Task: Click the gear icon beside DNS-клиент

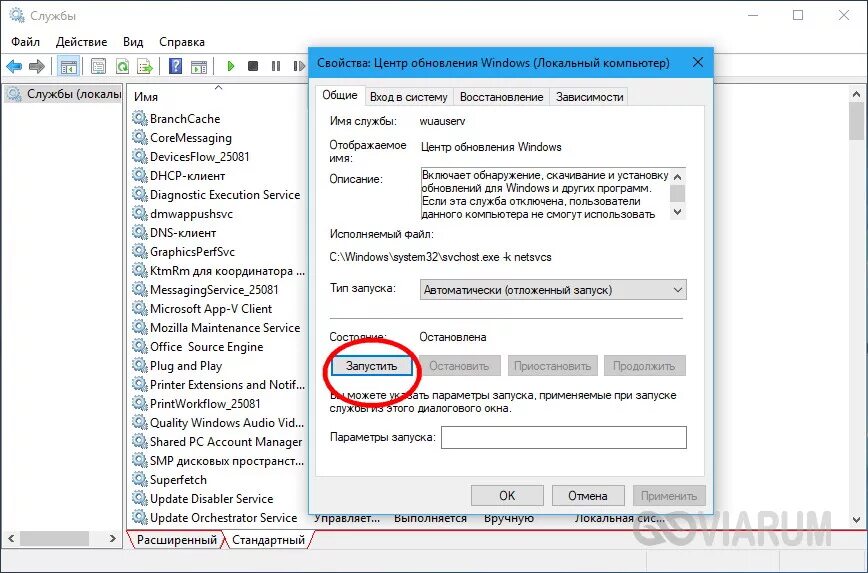Action: [x=140, y=233]
